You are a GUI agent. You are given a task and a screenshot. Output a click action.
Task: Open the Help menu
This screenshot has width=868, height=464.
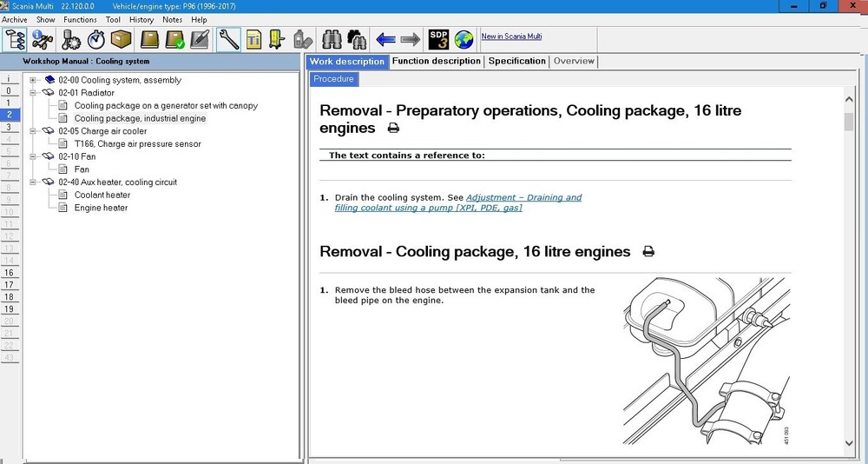(199, 19)
